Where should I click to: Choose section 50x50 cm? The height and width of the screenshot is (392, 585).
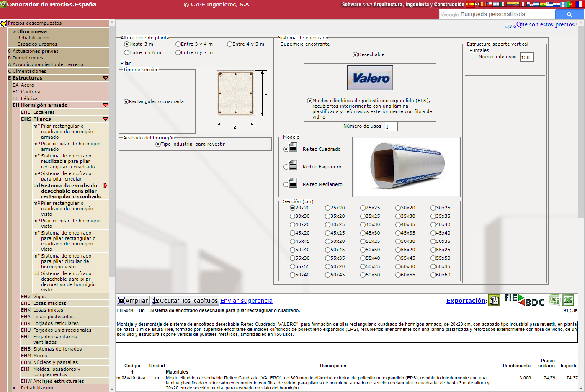(x=363, y=250)
